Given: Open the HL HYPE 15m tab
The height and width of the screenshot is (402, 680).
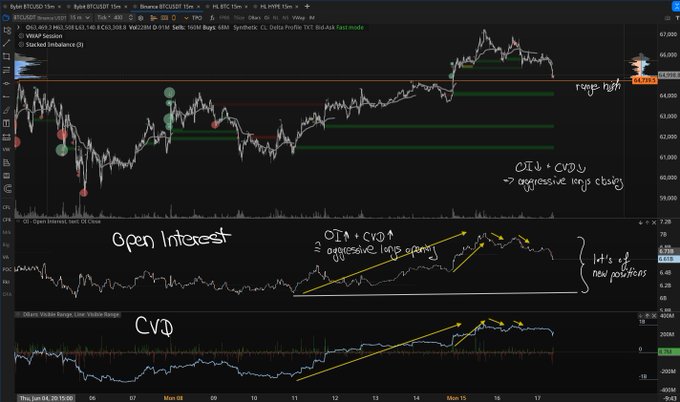Looking at the screenshot, I should [276, 7].
